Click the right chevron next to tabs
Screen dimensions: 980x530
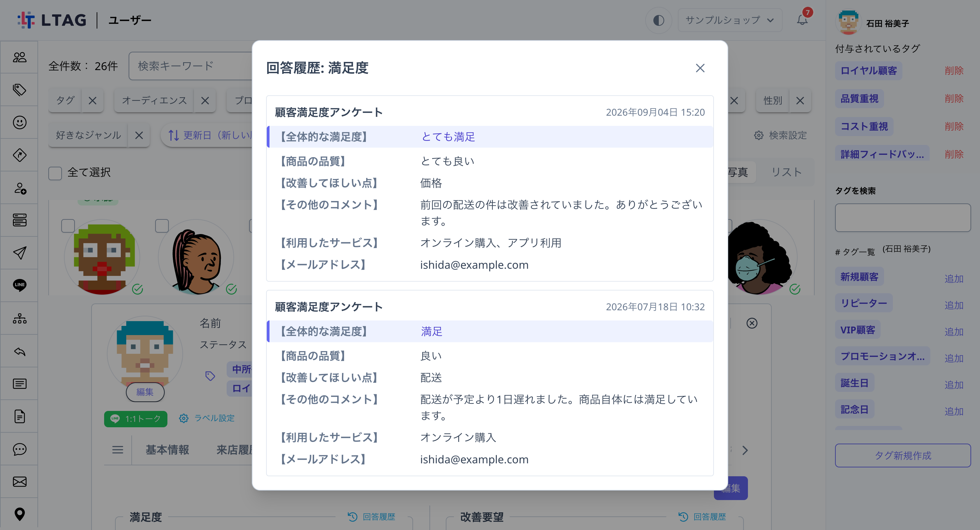pos(745,450)
